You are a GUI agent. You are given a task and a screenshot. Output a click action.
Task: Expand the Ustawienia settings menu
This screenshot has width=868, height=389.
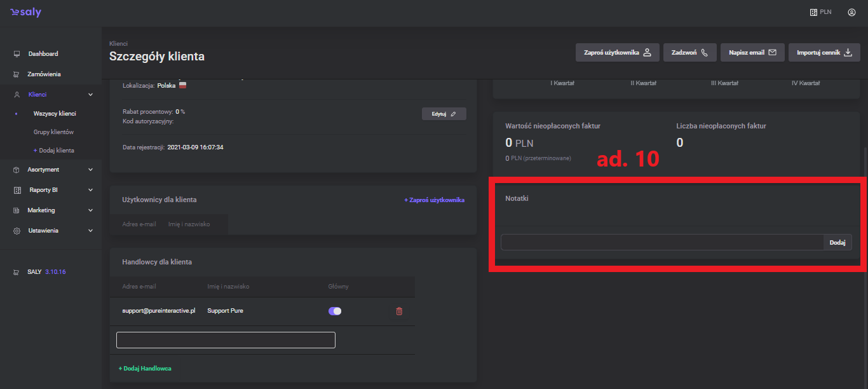(90, 231)
